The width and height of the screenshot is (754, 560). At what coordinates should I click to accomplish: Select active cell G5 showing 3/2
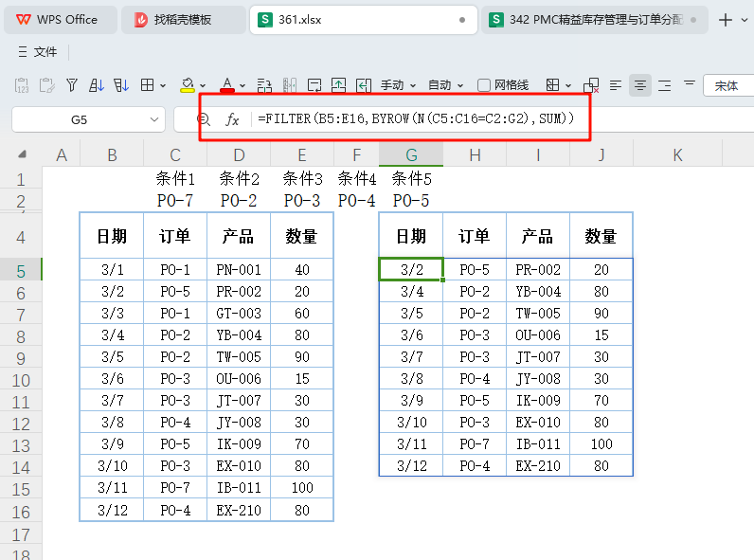[411, 269]
